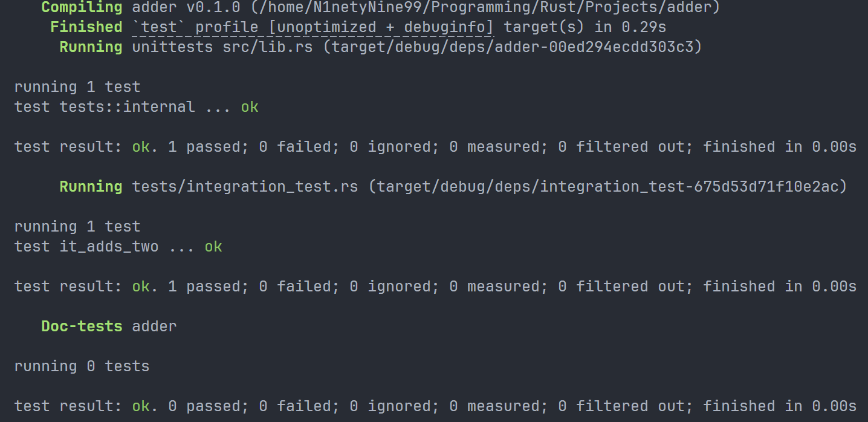Open the tests/integration_test.rs file path

pyautogui.click(x=245, y=187)
